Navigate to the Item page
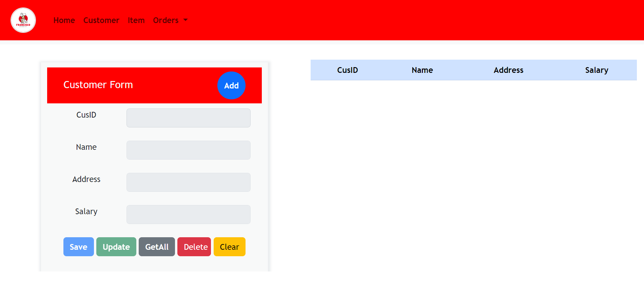Screen dimensions: 644x304 (136, 20)
